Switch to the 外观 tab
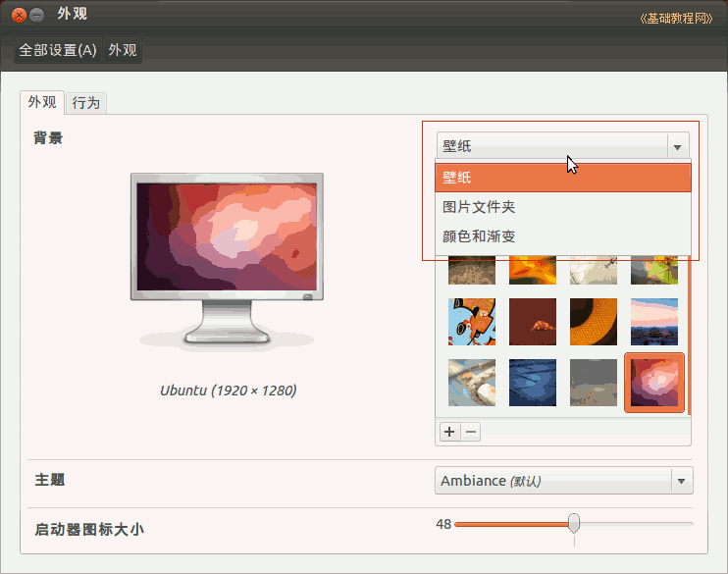The height and width of the screenshot is (574, 728). (x=42, y=102)
